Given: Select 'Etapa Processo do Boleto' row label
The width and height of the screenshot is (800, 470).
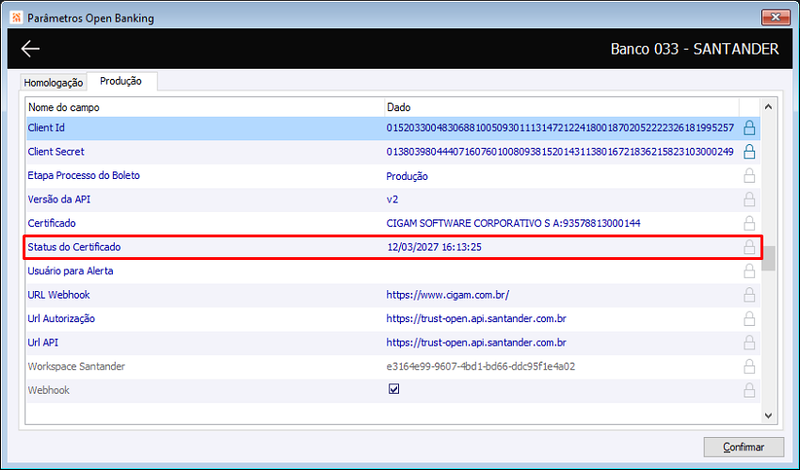Looking at the screenshot, I should coord(84,176).
